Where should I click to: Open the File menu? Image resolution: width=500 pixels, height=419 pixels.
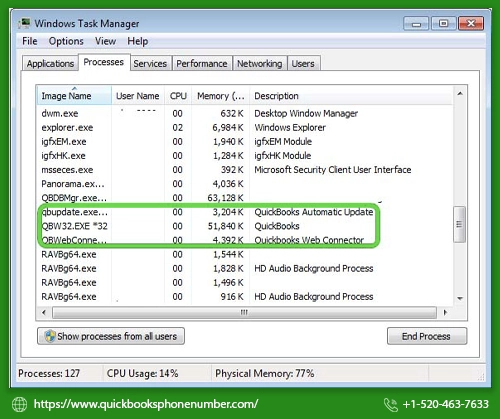(x=30, y=41)
